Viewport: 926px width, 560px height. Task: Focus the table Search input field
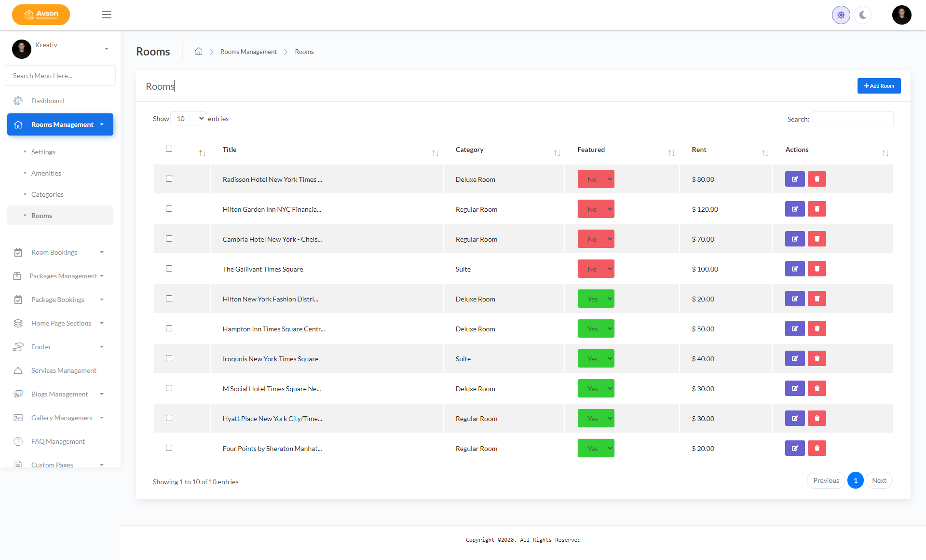(x=852, y=119)
